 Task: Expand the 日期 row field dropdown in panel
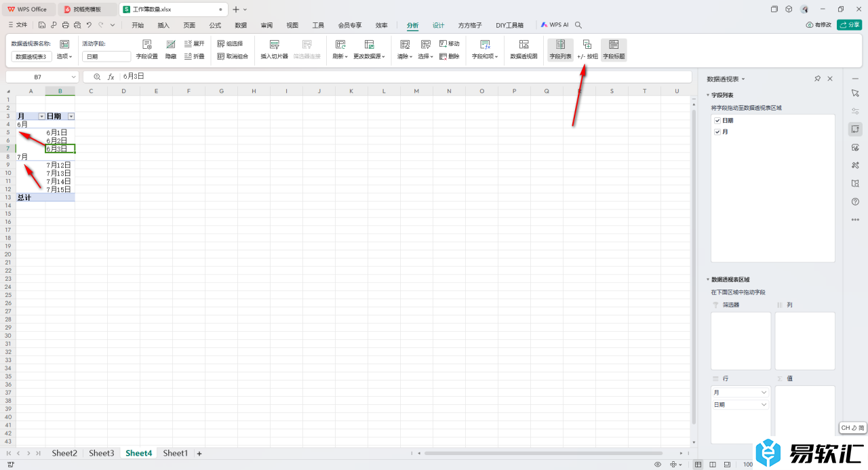pos(765,404)
